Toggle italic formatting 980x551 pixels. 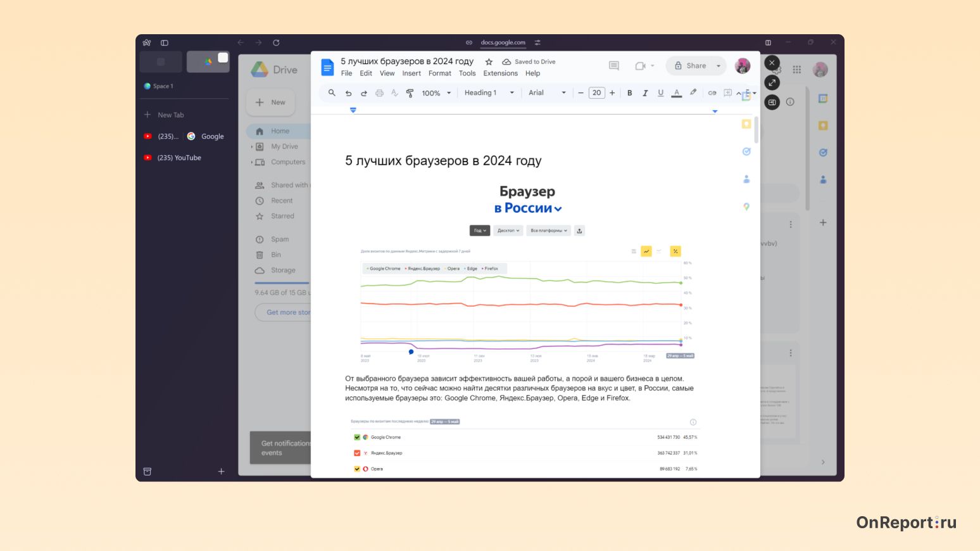645,93
